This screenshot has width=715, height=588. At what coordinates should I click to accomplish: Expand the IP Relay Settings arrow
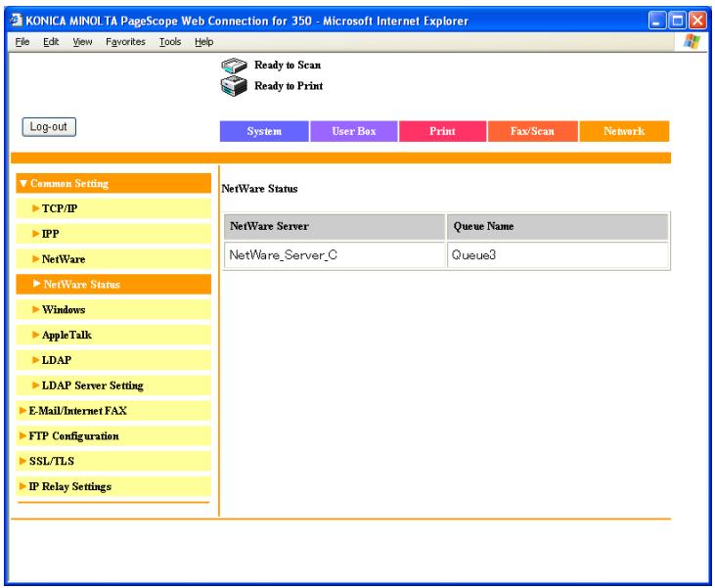22,486
